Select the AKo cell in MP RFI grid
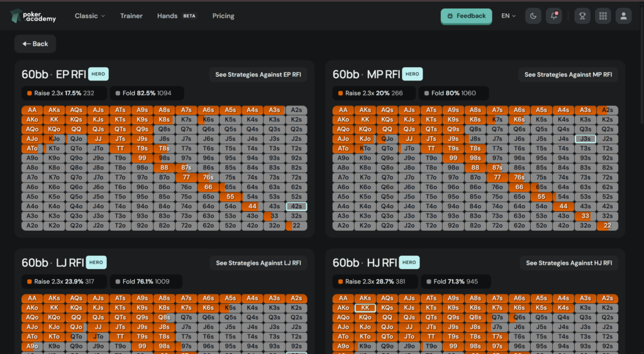Image resolution: width=644 pixels, height=354 pixels. pyautogui.click(x=343, y=119)
